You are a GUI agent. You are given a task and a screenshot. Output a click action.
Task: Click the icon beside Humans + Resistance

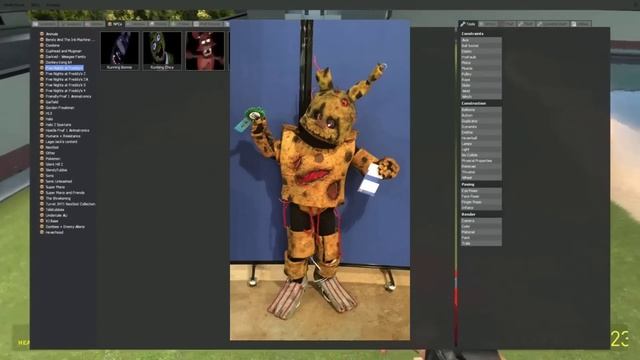coord(42,136)
